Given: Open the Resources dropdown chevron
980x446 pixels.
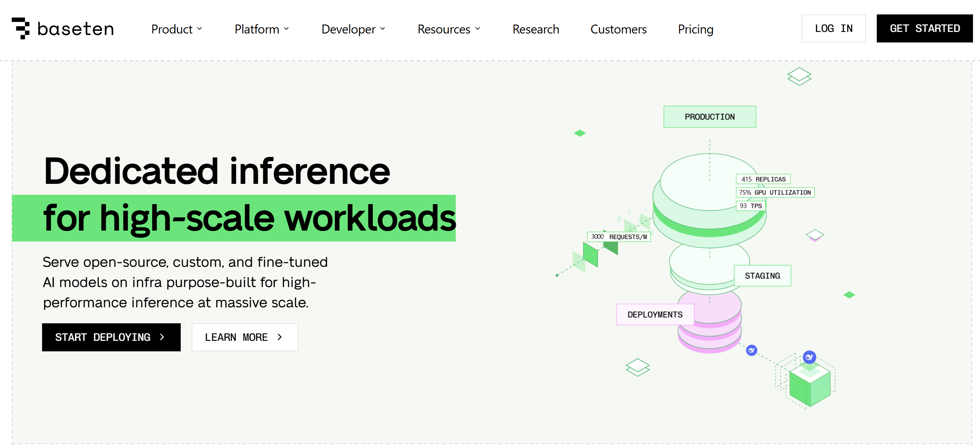Looking at the screenshot, I should [x=478, y=29].
